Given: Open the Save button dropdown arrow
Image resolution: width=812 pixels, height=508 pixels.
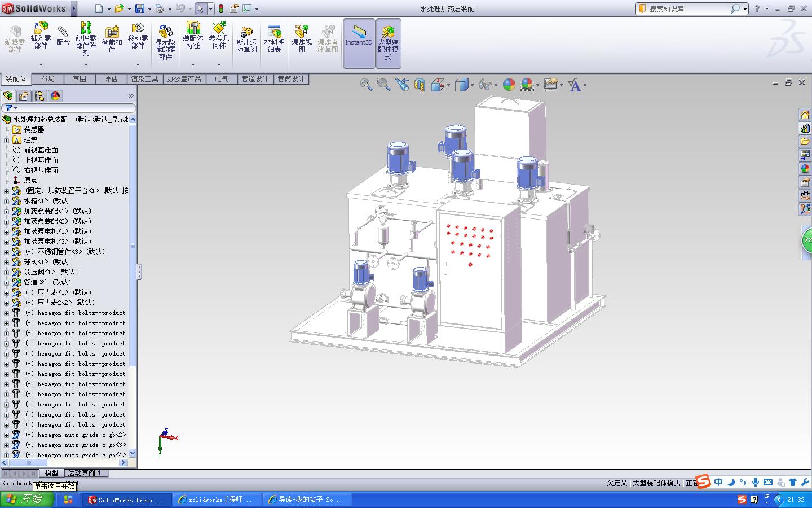Looking at the screenshot, I should click(149, 9).
